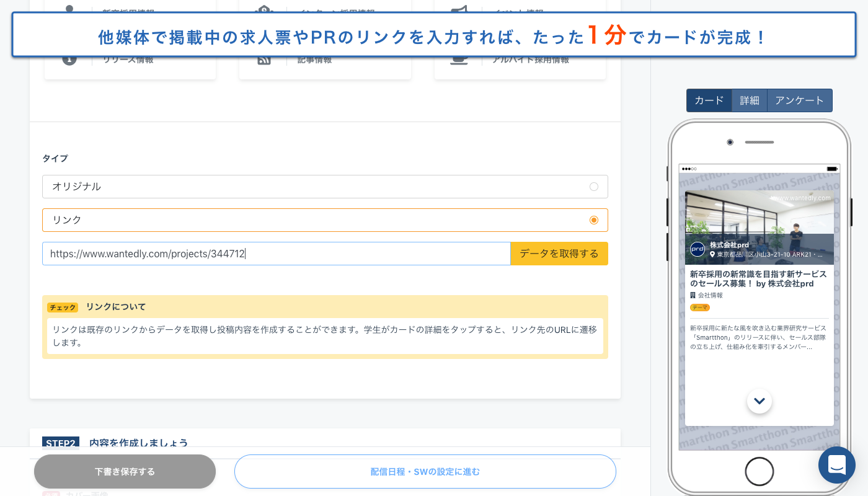Image resolution: width=868 pixels, height=496 pixels.
Task: Select the オリジナル radio button
Action: [x=593, y=186]
